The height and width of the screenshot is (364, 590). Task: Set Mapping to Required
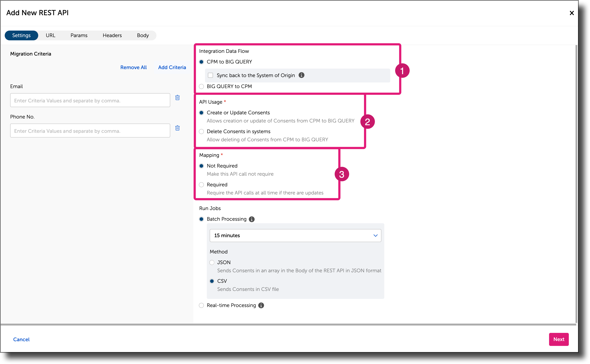click(201, 185)
